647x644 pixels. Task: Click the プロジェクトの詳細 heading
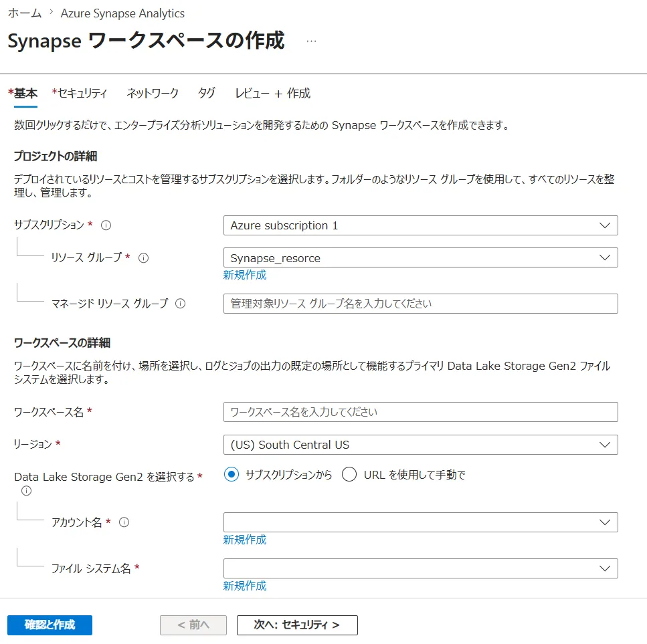pyautogui.click(x=56, y=156)
